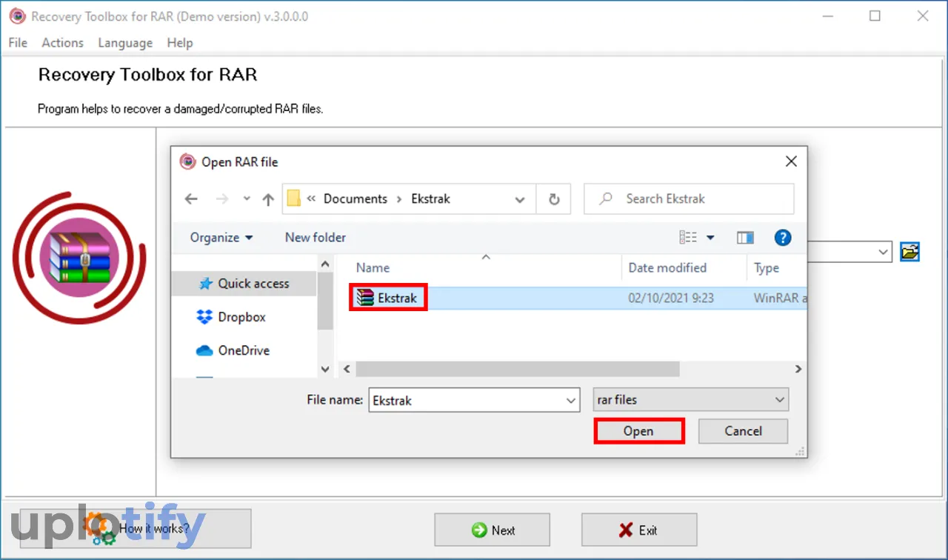Click the Forward arrow in Open dialog

click(221, 199)
